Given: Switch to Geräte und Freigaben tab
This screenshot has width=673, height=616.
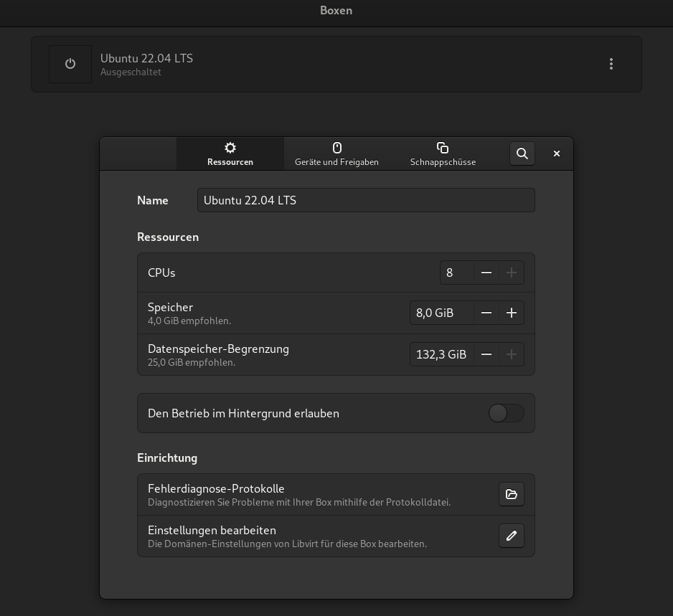Looking at the screenshot, I should click(x=336, y=154).
